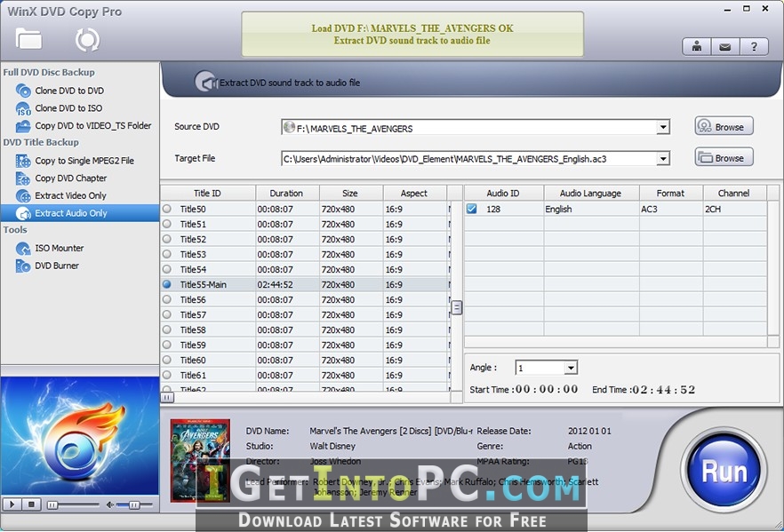Click the End Time value 02:44:52
Screen dimensions: 784x532
coord(664,390)
